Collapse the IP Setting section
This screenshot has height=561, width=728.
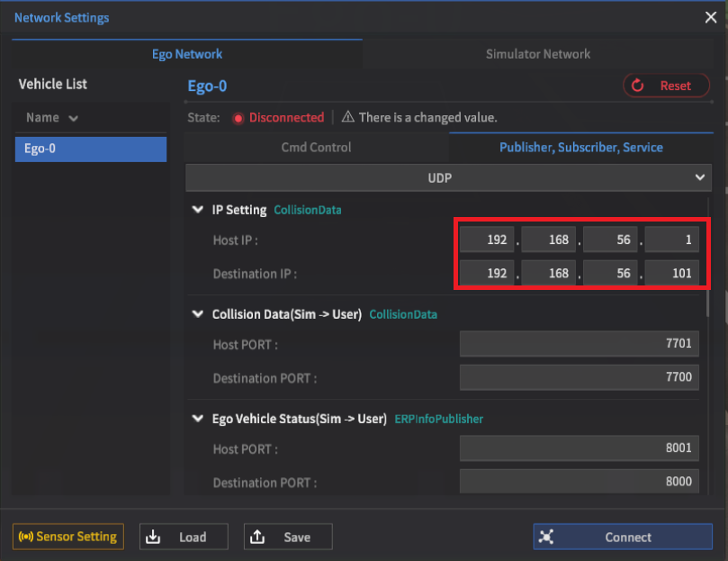198,210
